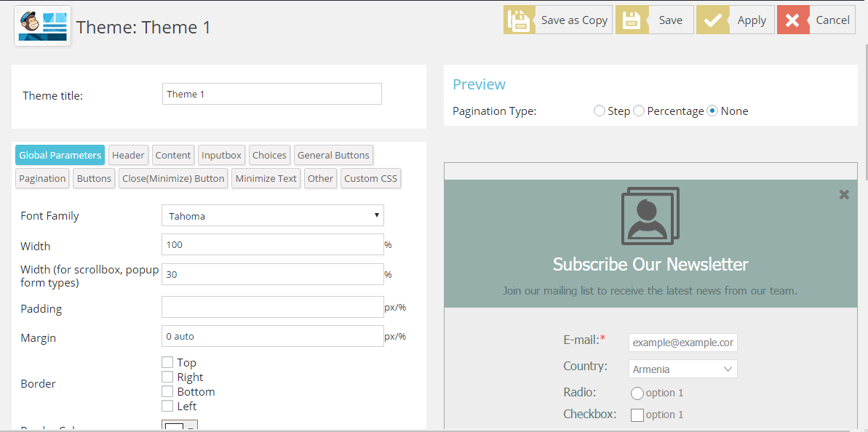Click the scrollbox Width field containing 30
The width and height of the screenshot is (868, 432).
272,274
